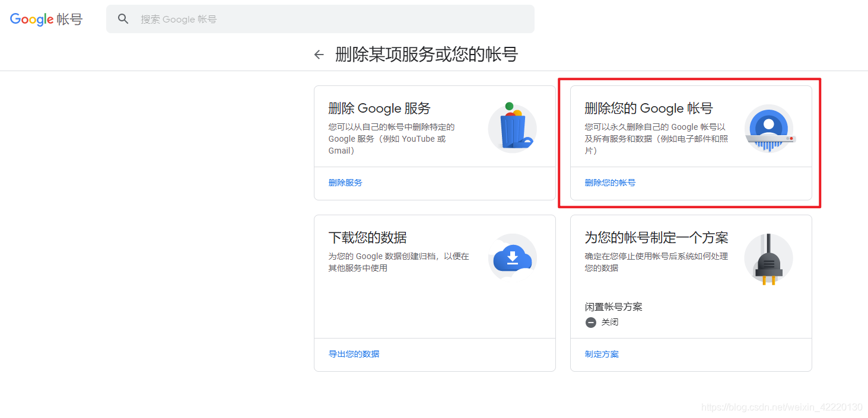Screen dimensions: 868x418
Task: Open the 制定方案 link
Action: point(602,354)
